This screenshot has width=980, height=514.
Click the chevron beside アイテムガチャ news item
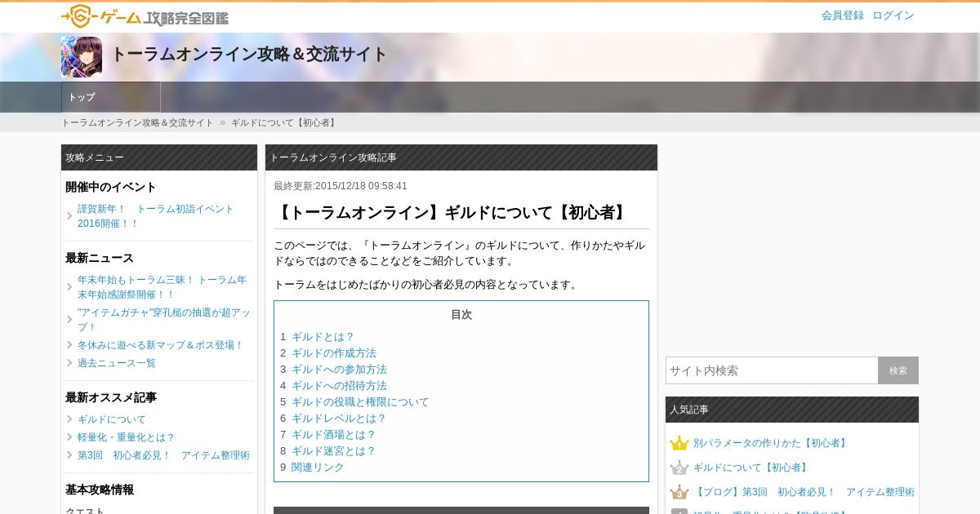69,320
